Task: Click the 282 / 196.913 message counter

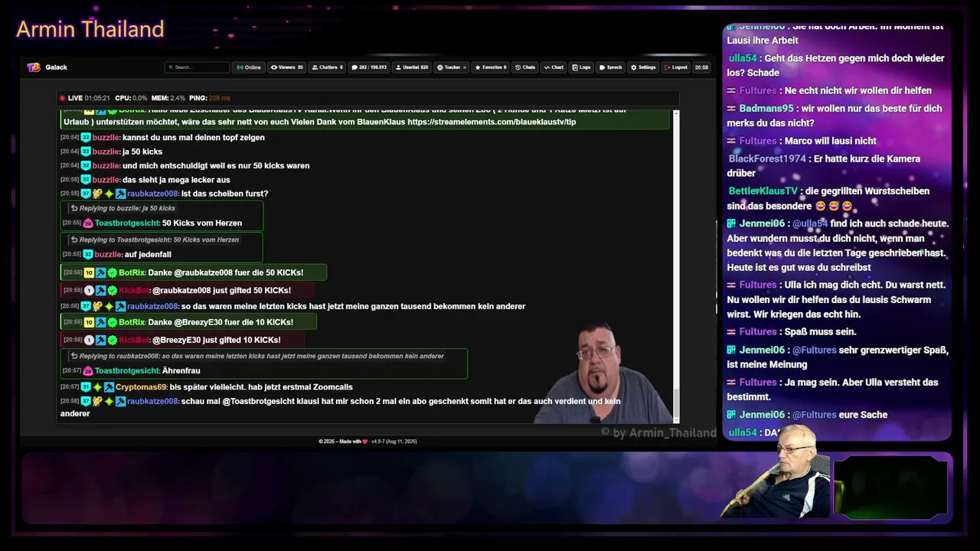Action: [x=369, y=67]
